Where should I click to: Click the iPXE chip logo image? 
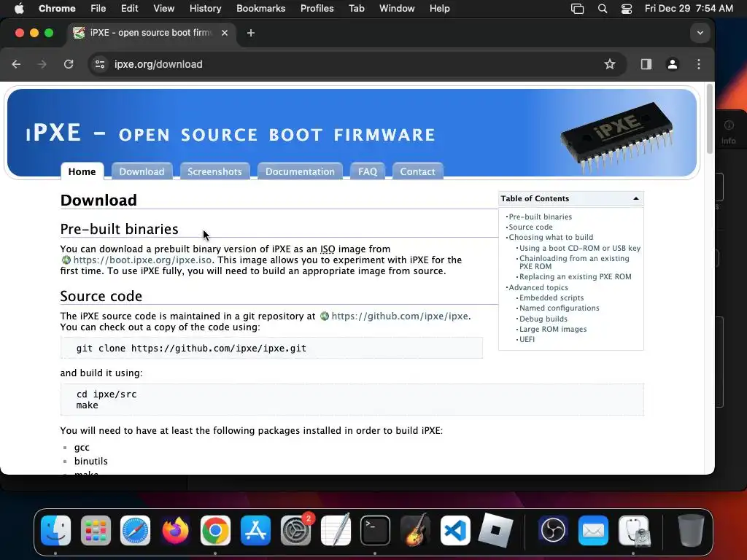coord(617,136)
